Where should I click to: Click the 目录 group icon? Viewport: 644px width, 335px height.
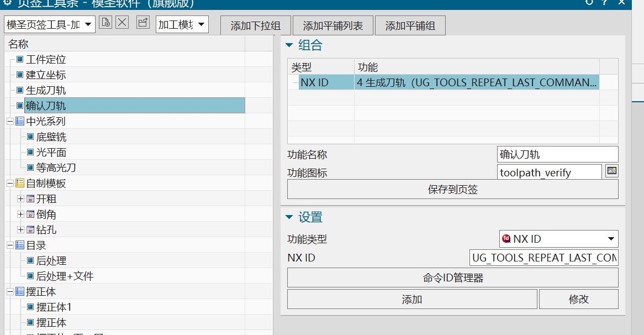pos(20,245)
